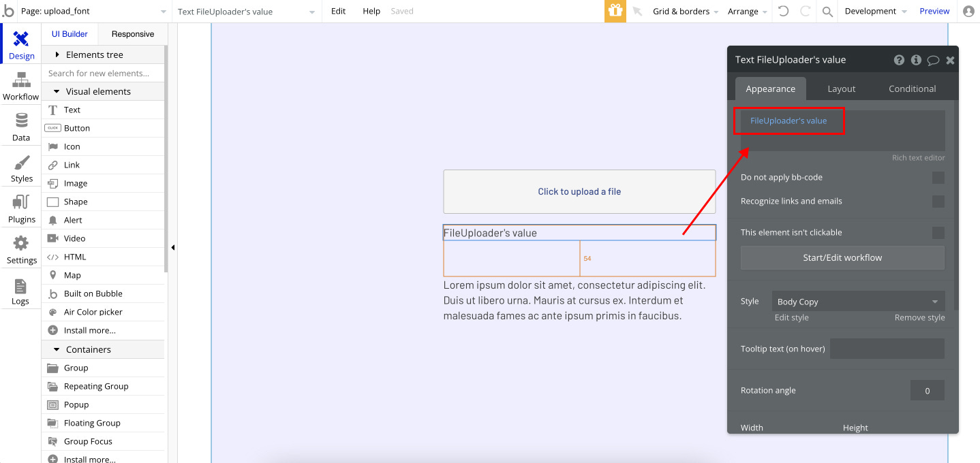Image resolution: width=980 pixels, height=463 pixels.
Task: Open the Logs tab in sidebar
Action: [x=21, y=290]
